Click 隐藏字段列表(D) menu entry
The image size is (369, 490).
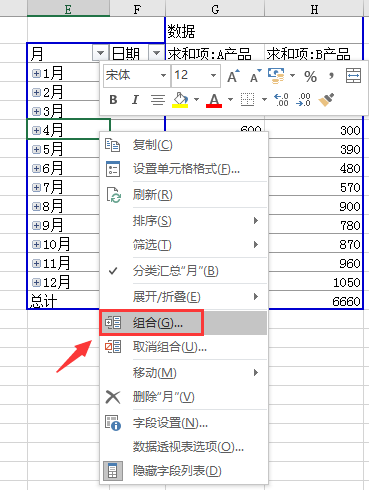[184, 471]
